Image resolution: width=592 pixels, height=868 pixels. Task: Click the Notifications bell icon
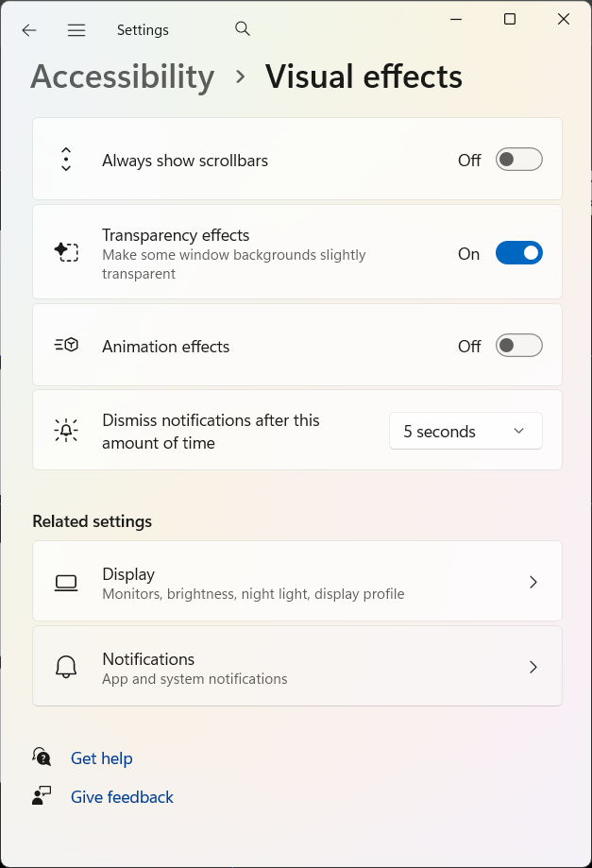66,667
